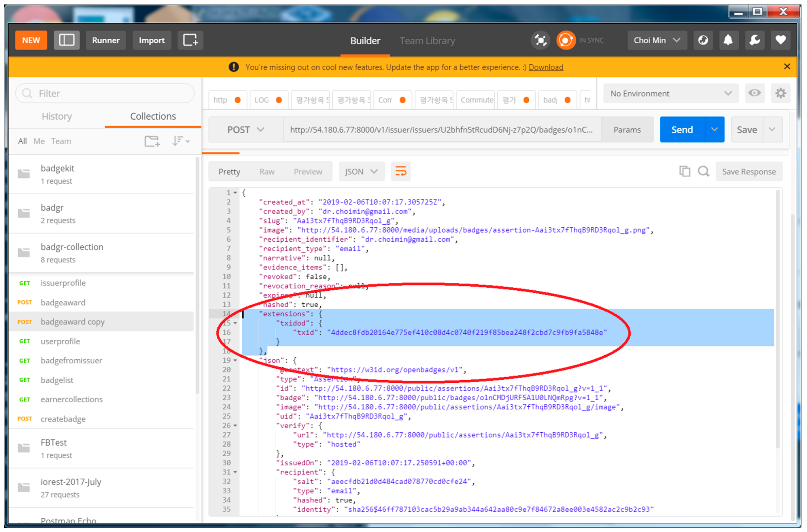Viewport: 807px width, 532px height.
Task: Click Save Response button
Action: (749, 171)
